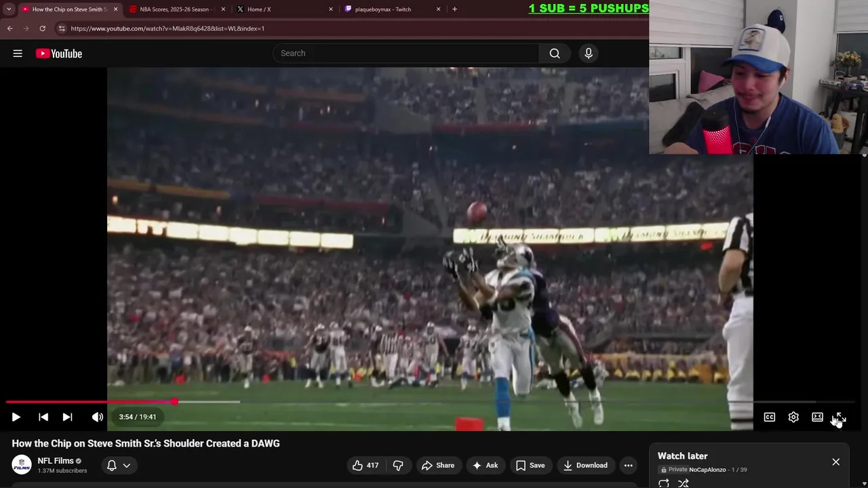868x488 pixels.
Task: Expand the notification bell dropdown
Action: click(x=119, y=465)
